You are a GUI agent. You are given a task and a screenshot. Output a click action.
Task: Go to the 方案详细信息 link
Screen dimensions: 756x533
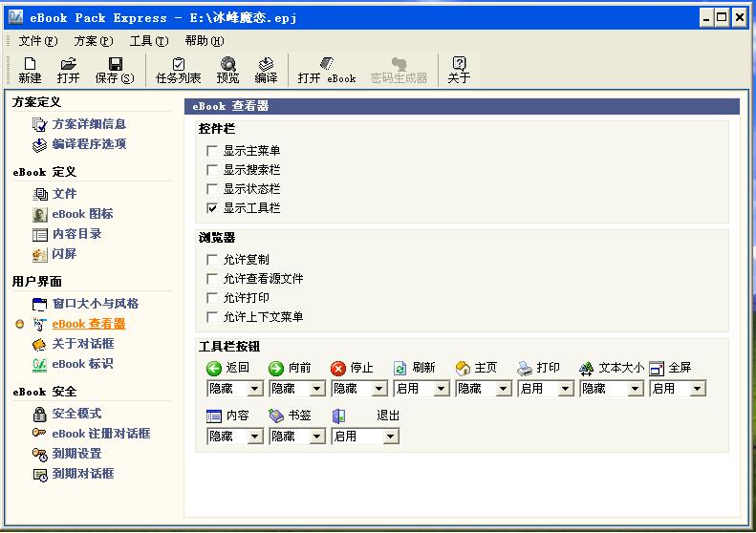(x=89, y=124)
